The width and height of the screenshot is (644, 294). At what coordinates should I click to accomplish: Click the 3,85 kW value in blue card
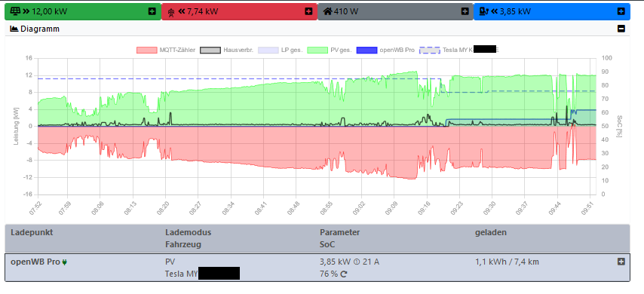pos(515,11)
